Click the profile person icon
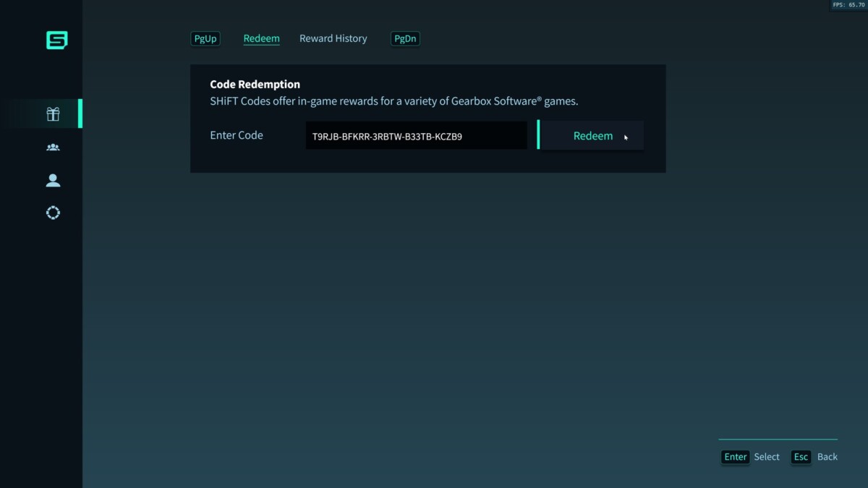 click(x=53, y=180)
